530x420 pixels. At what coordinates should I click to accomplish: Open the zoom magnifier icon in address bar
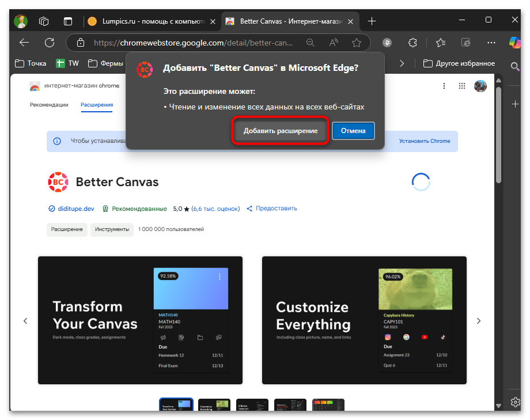[311, 43]
